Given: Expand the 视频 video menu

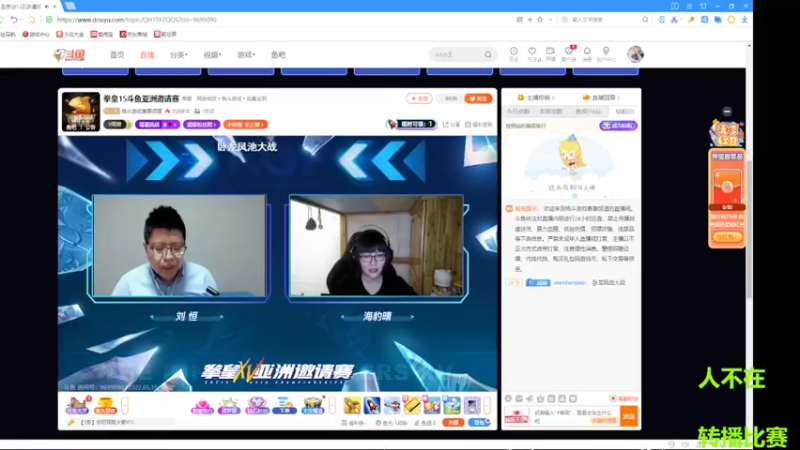Looking at the screenshot, I should 212,55.
